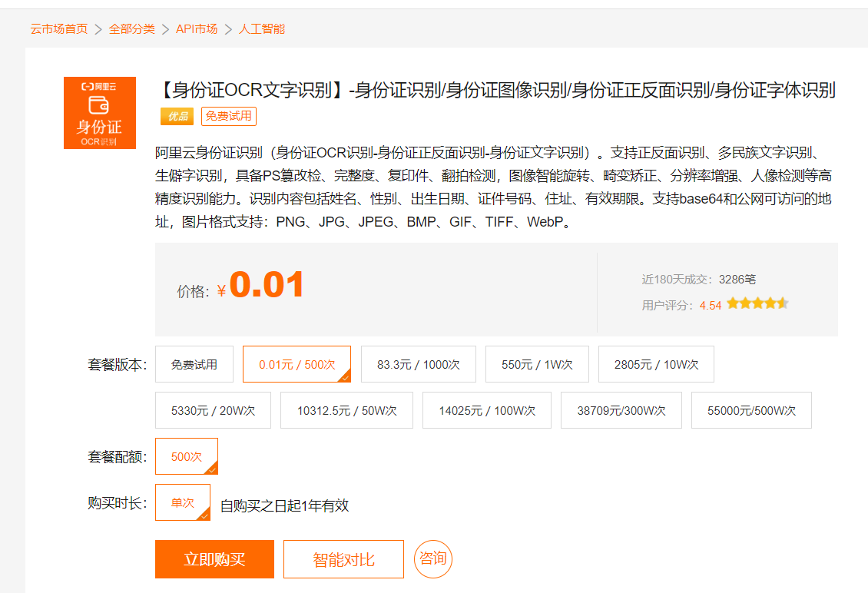Click the product title 身份证OCR文字识别
Viewport: 868px width, 593px height.
click(x=496, y=90)
